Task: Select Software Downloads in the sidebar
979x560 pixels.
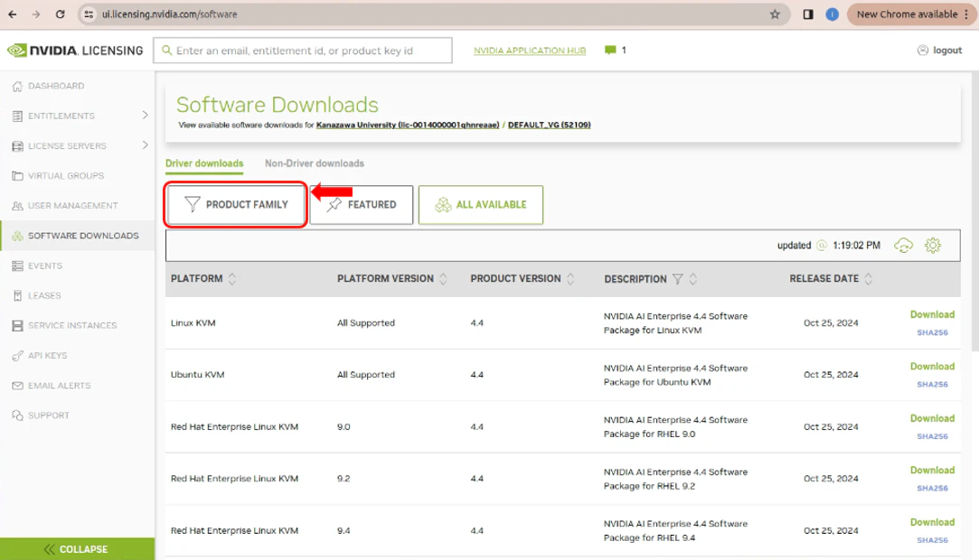Action: click(x=78, y=236)
